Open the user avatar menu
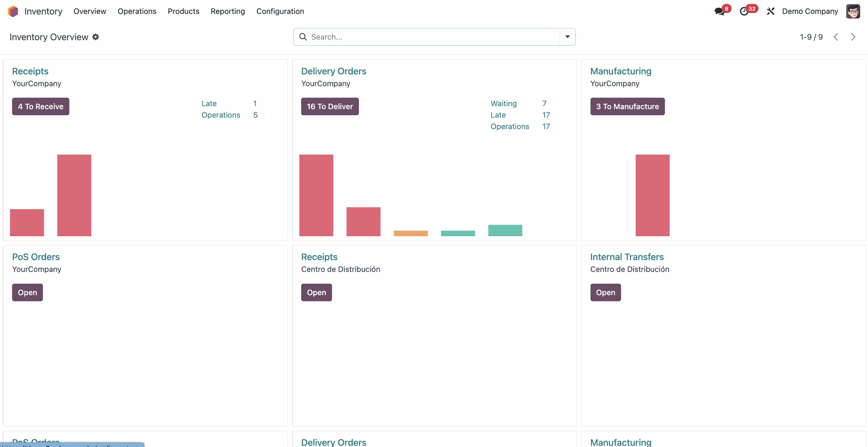Viewport: 868px width, 447px height. [853, 11]
